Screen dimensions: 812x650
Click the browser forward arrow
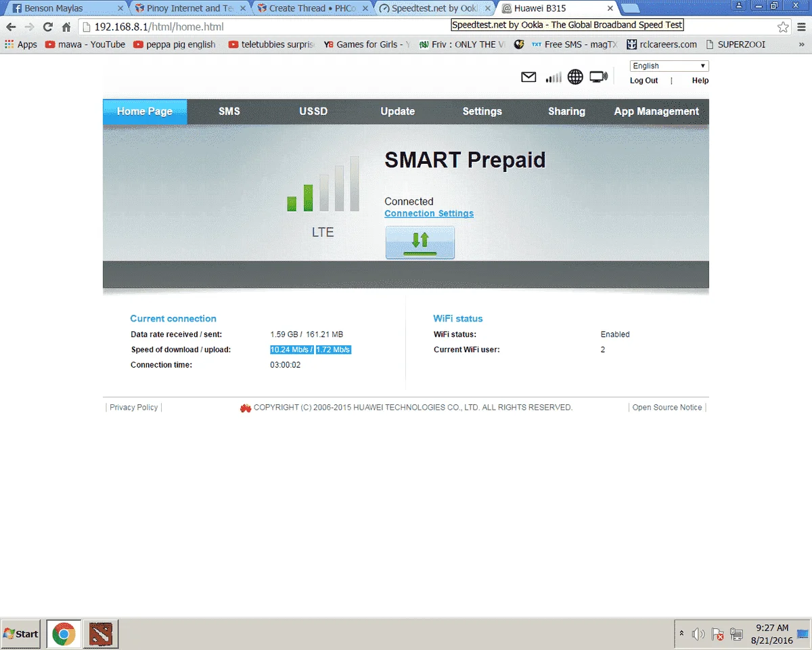(29, 27)
